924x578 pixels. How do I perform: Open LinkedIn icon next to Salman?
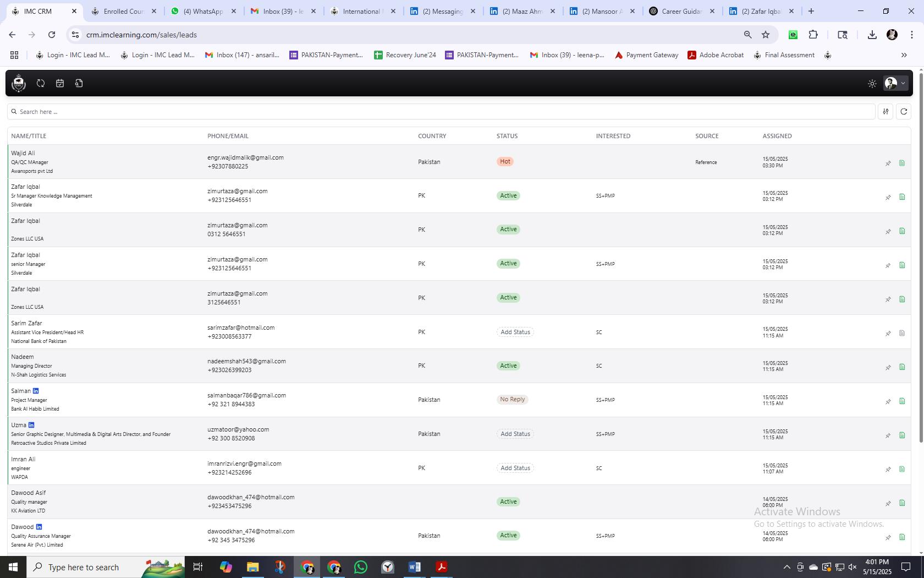pos(36,391)
